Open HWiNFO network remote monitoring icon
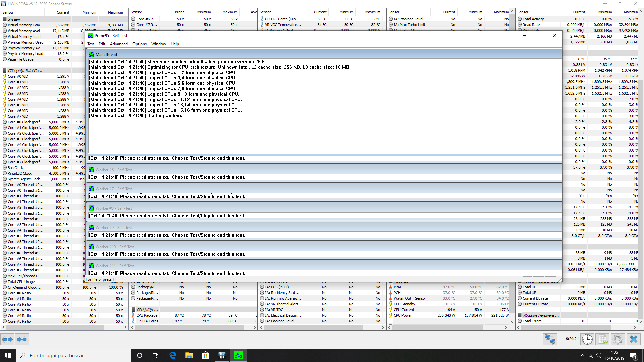The image size is (644, 362). [x=550, y=339]
